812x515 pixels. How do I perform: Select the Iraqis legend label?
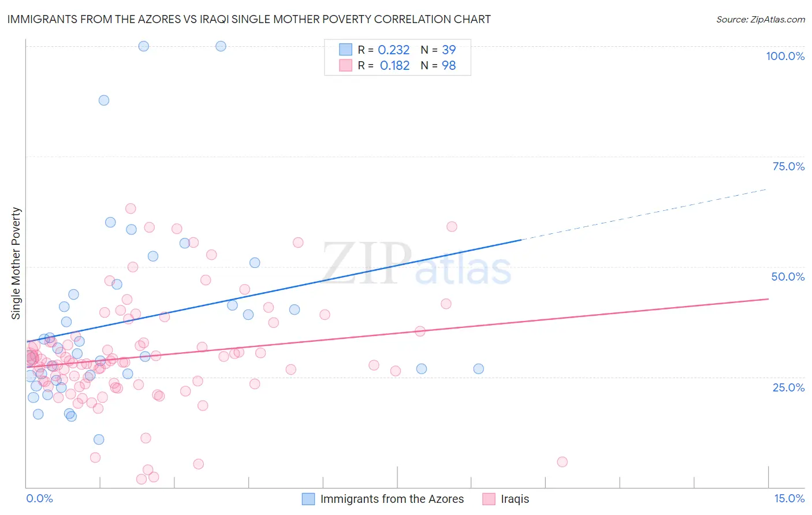(515, 499)
